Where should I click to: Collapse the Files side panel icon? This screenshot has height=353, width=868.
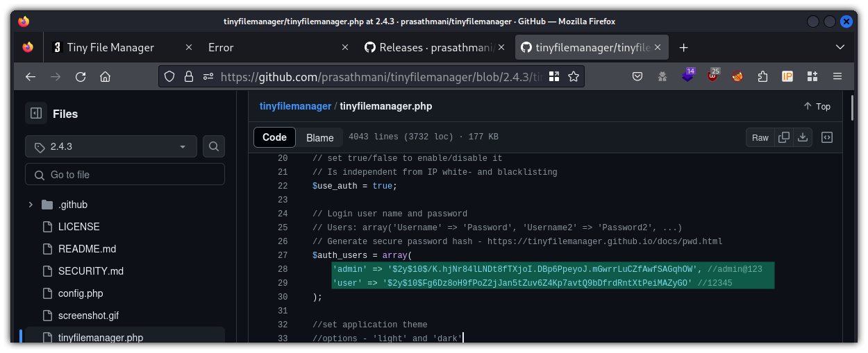click(36, 113)
